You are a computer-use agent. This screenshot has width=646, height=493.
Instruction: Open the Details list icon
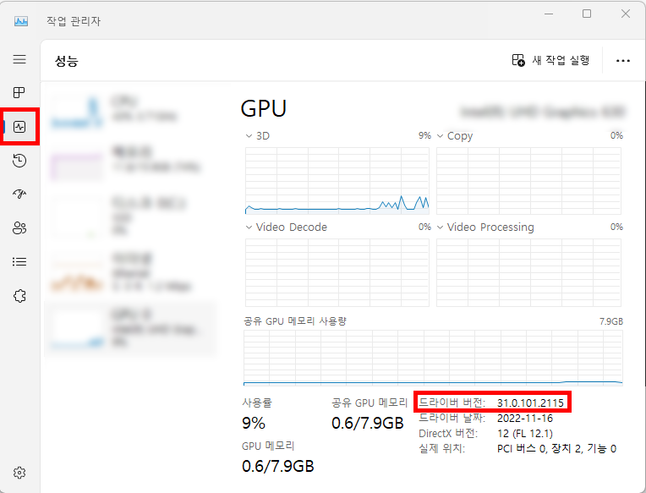[x=19, y=262]
